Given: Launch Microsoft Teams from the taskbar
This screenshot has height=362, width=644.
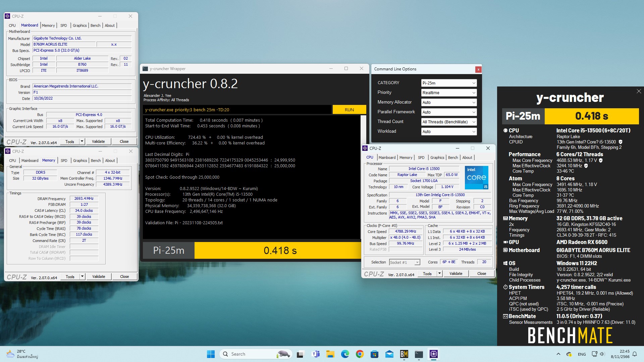Looking at the screenshot, I should (x=315, y=354).
